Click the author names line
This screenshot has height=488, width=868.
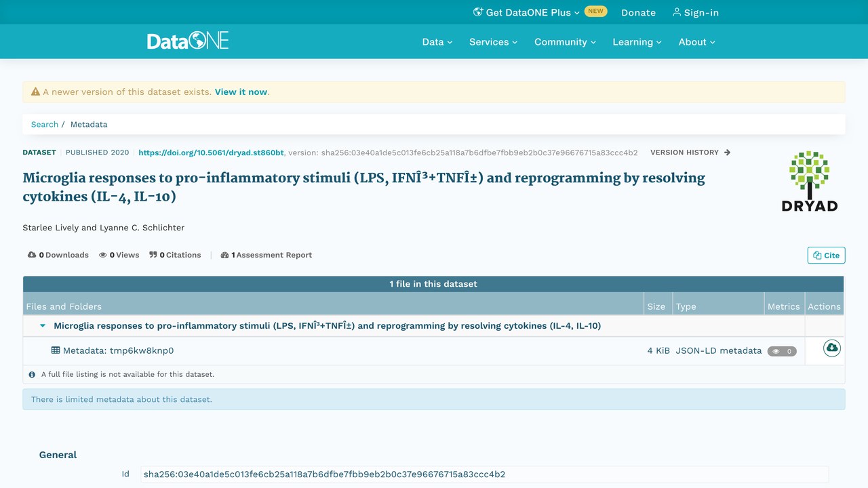(x=104, y=228)
